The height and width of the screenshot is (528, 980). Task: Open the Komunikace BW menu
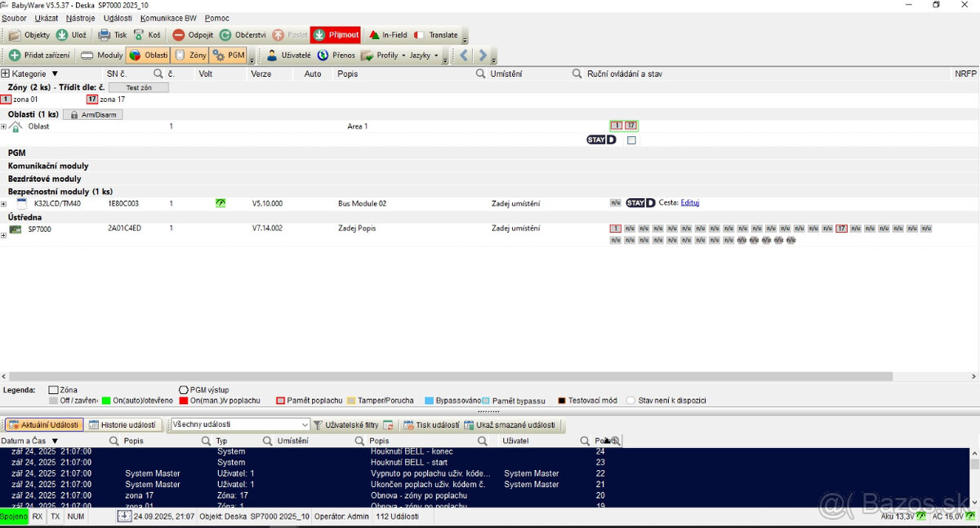[168, 18]
